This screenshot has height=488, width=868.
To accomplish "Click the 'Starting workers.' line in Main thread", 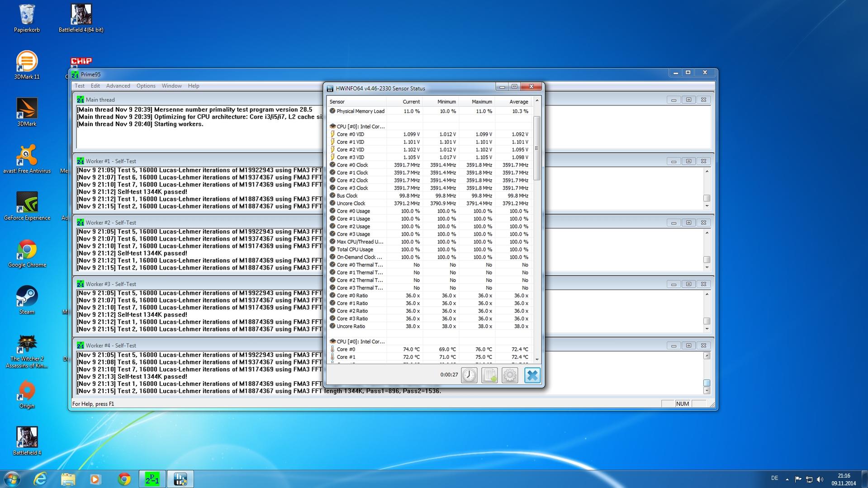I will point(140,124).
